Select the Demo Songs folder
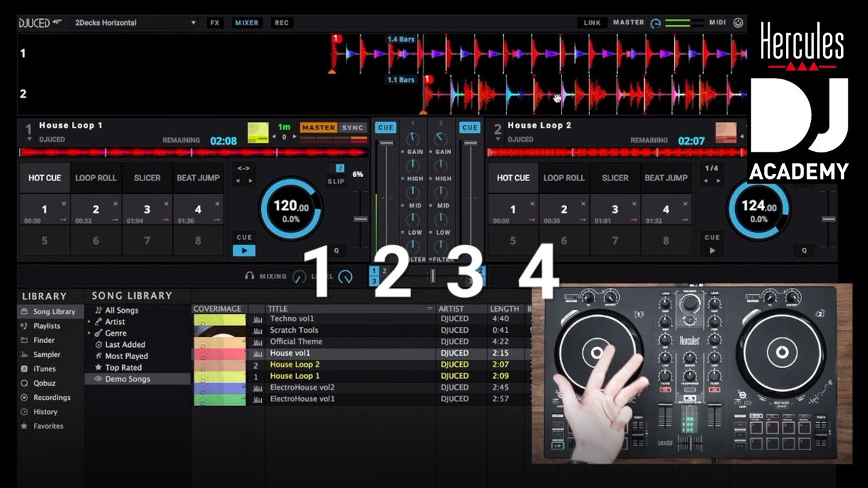The image size is (868, 488). (137, 379)
